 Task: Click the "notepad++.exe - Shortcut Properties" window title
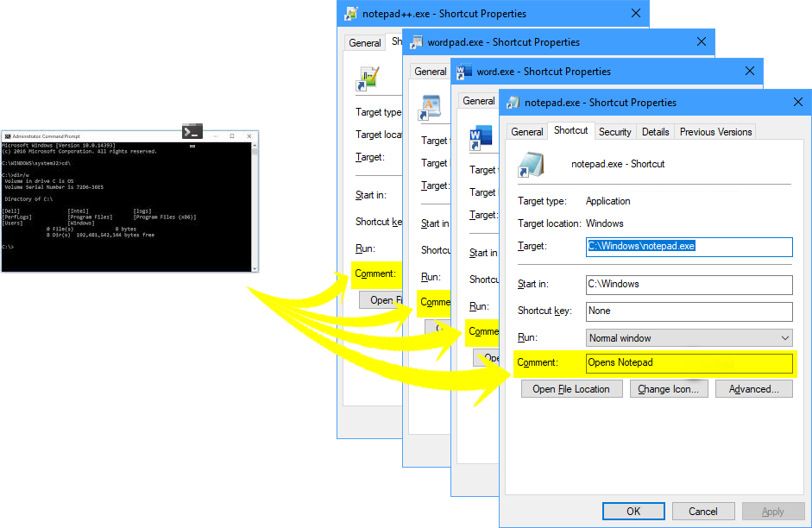click(444, 14)
